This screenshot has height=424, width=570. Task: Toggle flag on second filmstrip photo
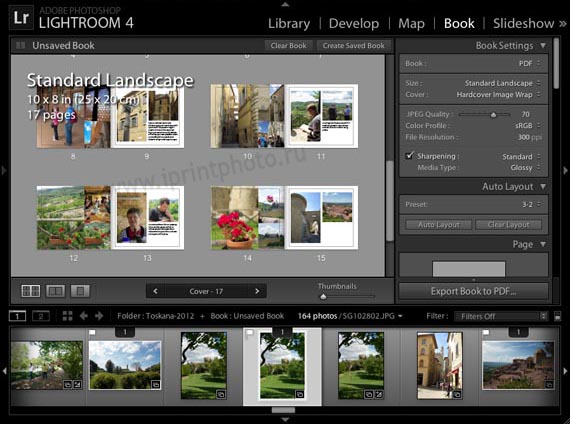(x=92, y=332)
